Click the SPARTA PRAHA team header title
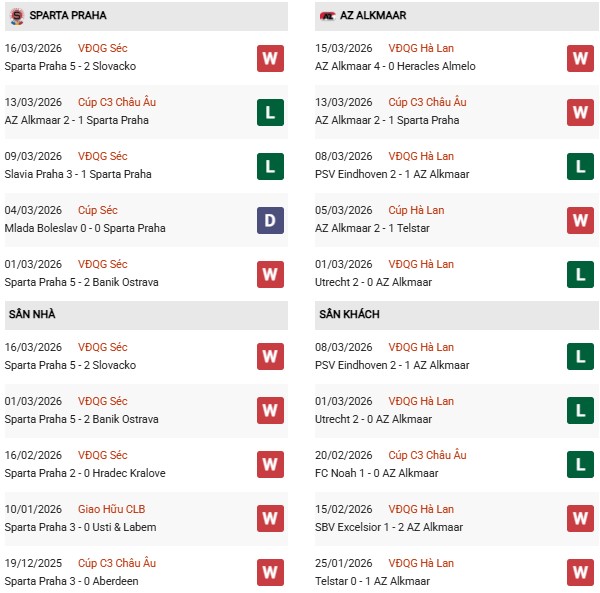 69,16
